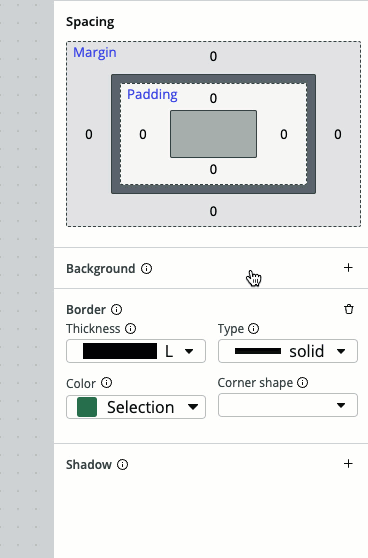Click the Margin label

point(95,53)
